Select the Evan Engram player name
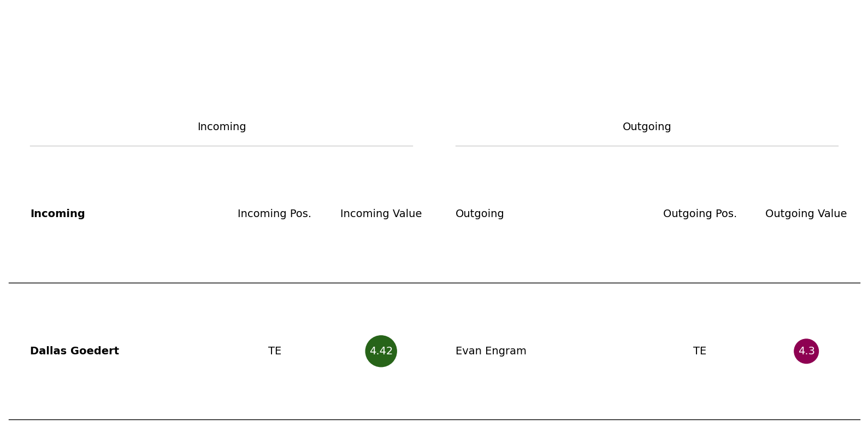Screen dimensions: 868x432 click(491, 351)
